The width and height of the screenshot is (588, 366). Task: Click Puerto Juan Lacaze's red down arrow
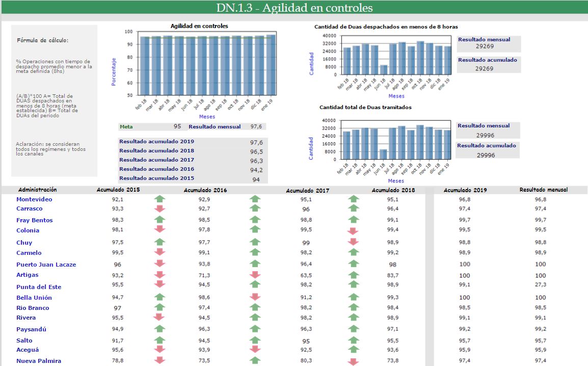(160, 264)
